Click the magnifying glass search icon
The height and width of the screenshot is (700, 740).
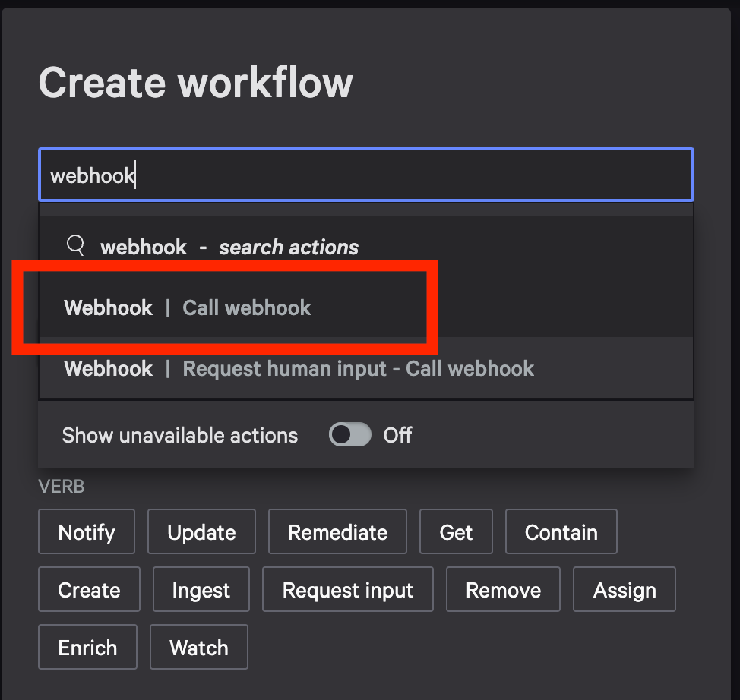click(74, 244)
